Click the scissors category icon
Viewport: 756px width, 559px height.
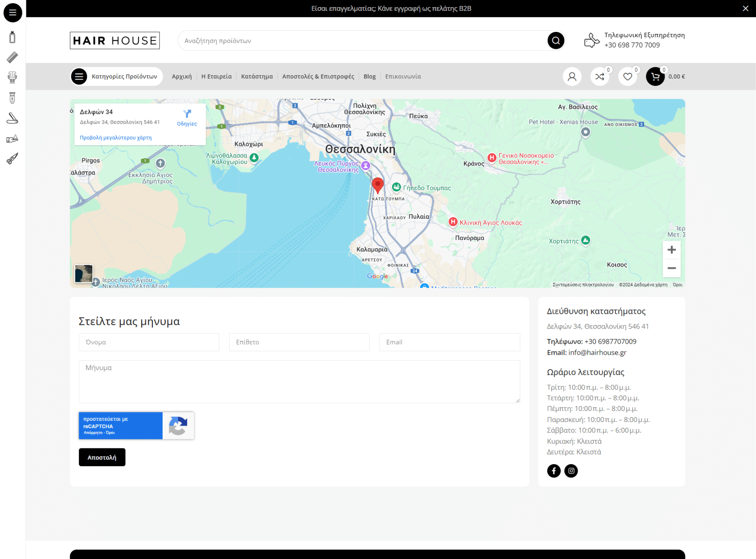pyautogui.click(x=12, y=159)
